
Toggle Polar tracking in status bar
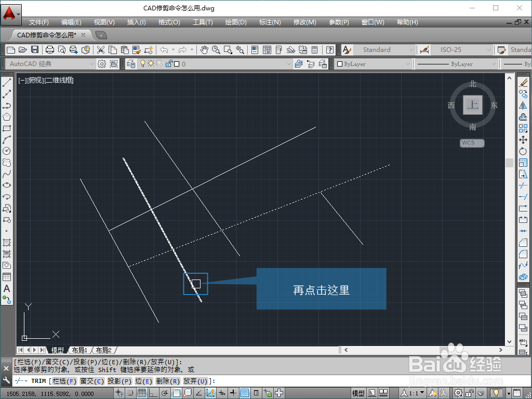[165, 393]
